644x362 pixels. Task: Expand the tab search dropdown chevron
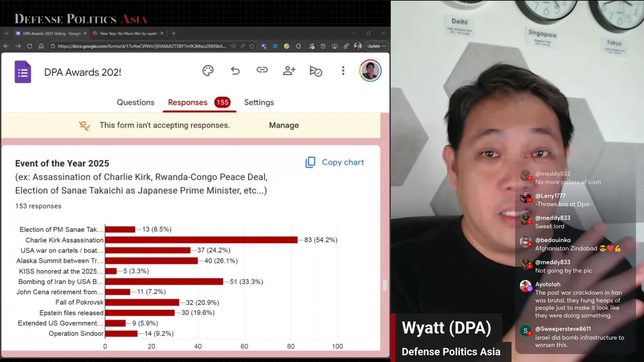point(6,33)
